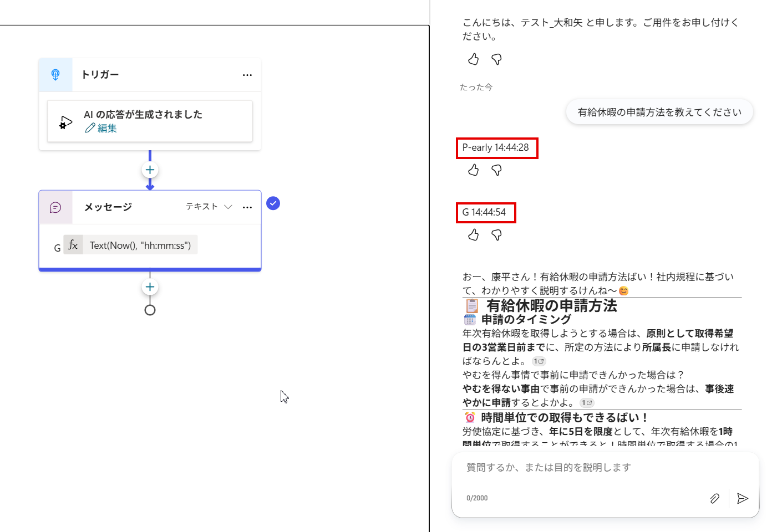Click the AI response generated trigger icon
Viewport: 782px width, 532px height.
[66, 122]
